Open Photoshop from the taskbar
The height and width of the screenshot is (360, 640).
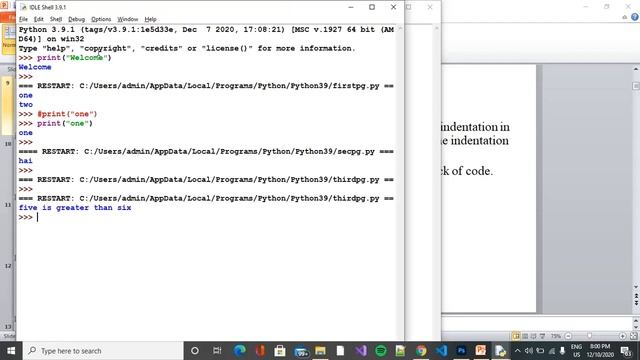pyautogui.click(x=461, y=351)
